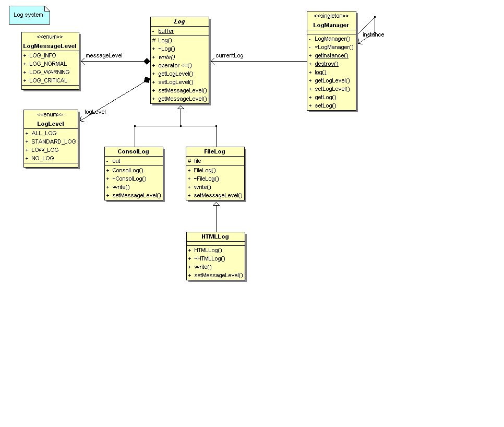Image resolution: width=504 pixels, height=427 pixels.
Task: Click the LogManager class name
Action: (331, 25)
